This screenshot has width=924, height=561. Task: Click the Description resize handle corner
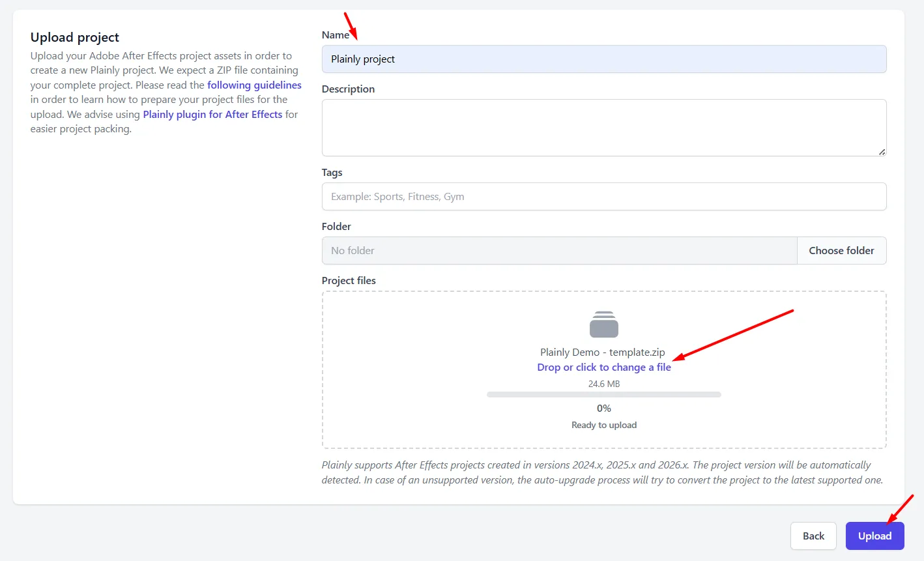click(882, 152)
